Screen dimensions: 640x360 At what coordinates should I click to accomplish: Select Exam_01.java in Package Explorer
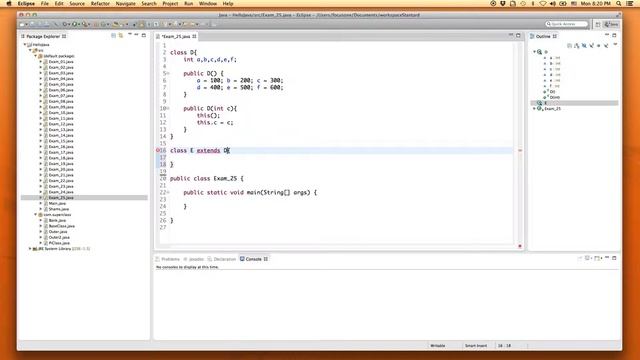click(x=61, y=62)
